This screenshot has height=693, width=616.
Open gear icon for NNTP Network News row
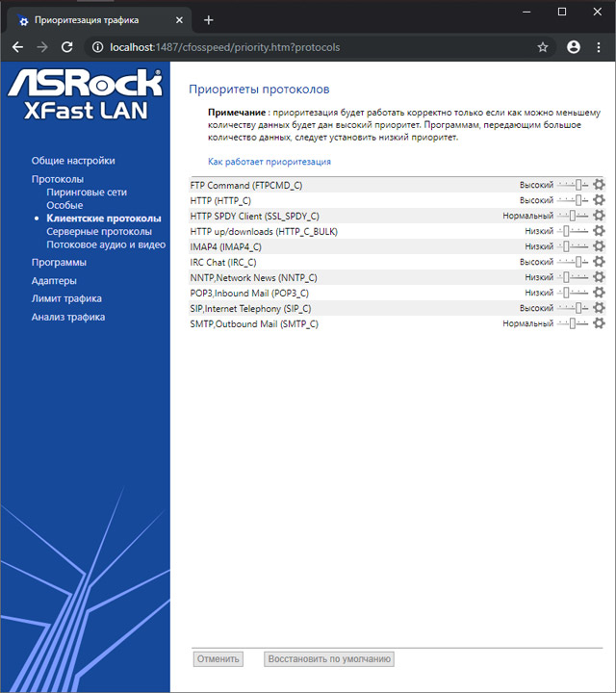point(599,277)
